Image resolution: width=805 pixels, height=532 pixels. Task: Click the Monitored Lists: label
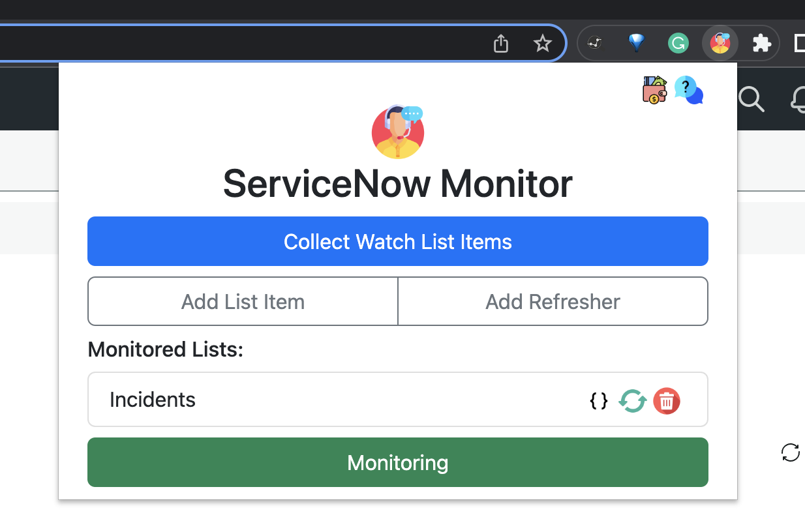click(166, 349)
